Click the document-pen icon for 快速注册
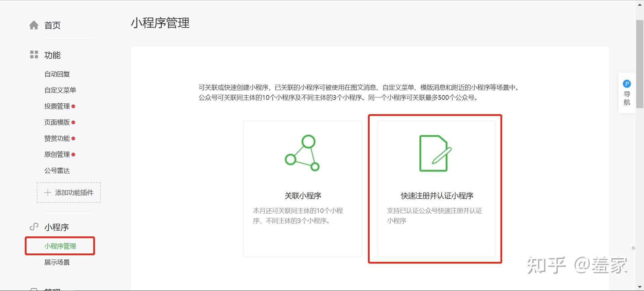The image size is (644, 291). click(435, 153)
